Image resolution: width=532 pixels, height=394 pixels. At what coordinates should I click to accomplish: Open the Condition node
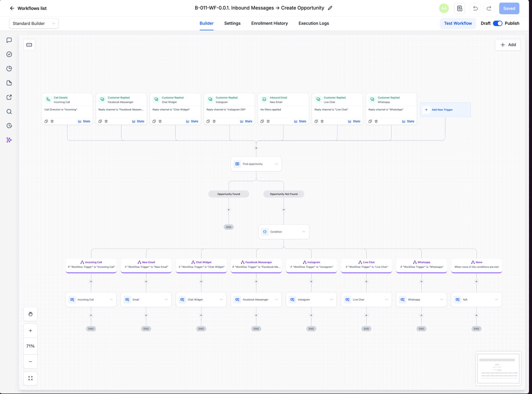click(284, 232)
